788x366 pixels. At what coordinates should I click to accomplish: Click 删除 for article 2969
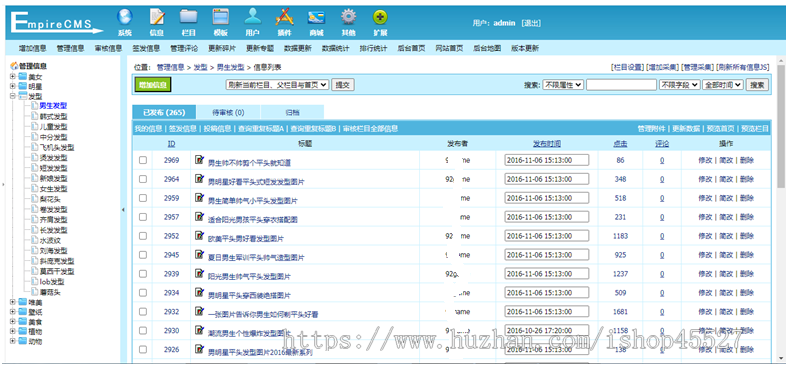(x=747, y=160)
